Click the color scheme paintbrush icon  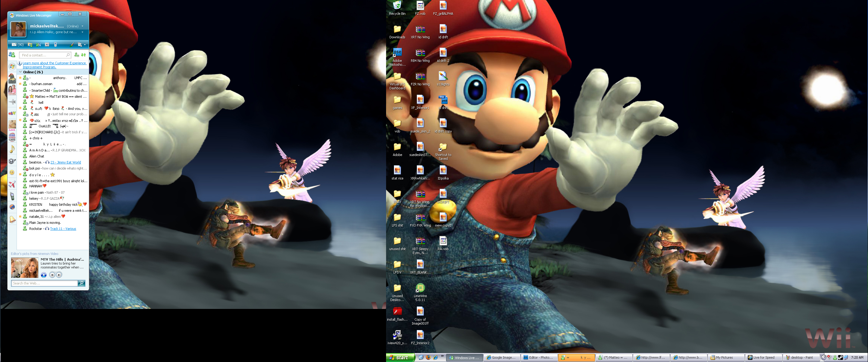tap(72, 45)
